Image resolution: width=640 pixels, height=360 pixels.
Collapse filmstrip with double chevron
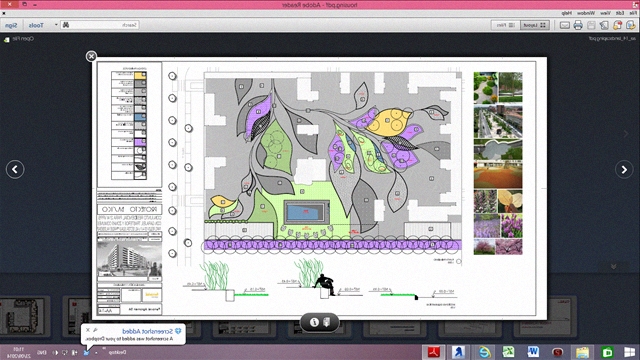pyautogui.click(x=613, y=267)
